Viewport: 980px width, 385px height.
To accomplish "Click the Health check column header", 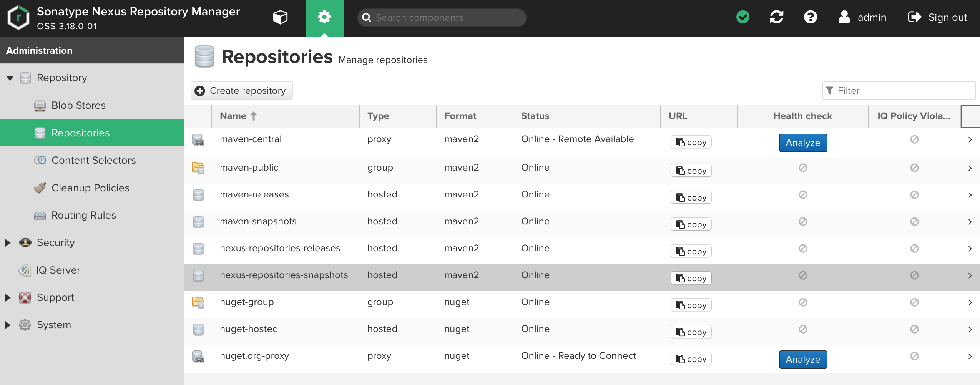I will 802,116.
